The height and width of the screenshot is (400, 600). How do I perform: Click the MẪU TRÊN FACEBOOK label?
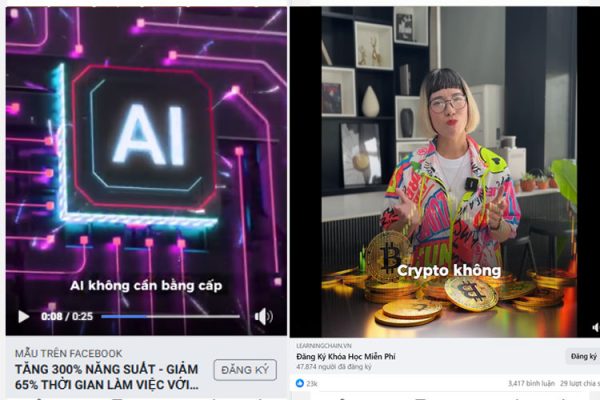click(x=69, y=353)
